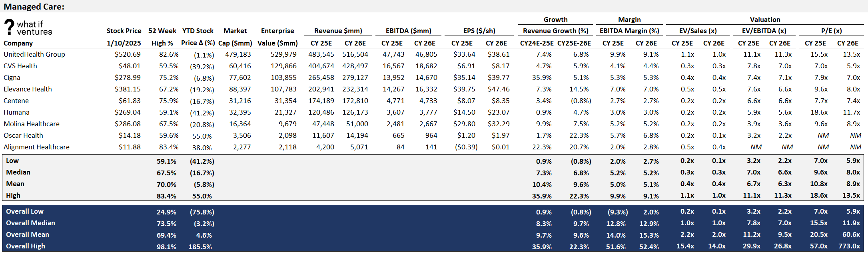This screenshot has width=868, height=254.
Task: Select the Enterprise column header
Action: 277,31
